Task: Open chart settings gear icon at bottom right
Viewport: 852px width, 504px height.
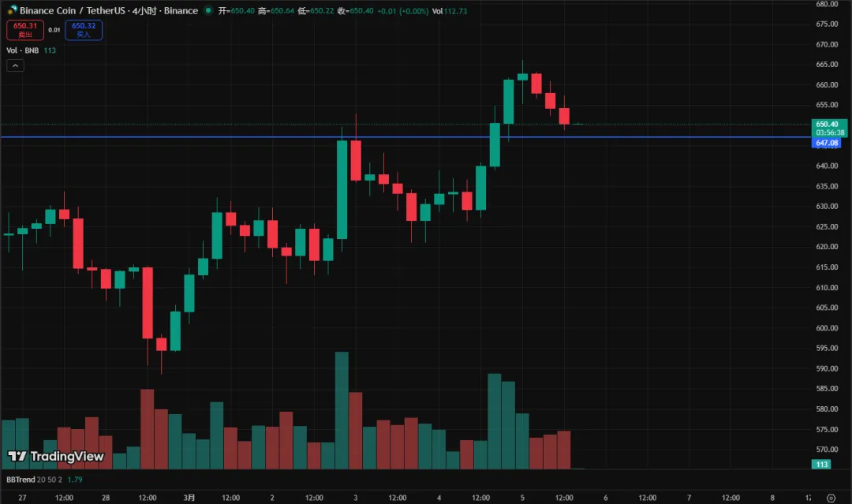Action: pos(831,498)
